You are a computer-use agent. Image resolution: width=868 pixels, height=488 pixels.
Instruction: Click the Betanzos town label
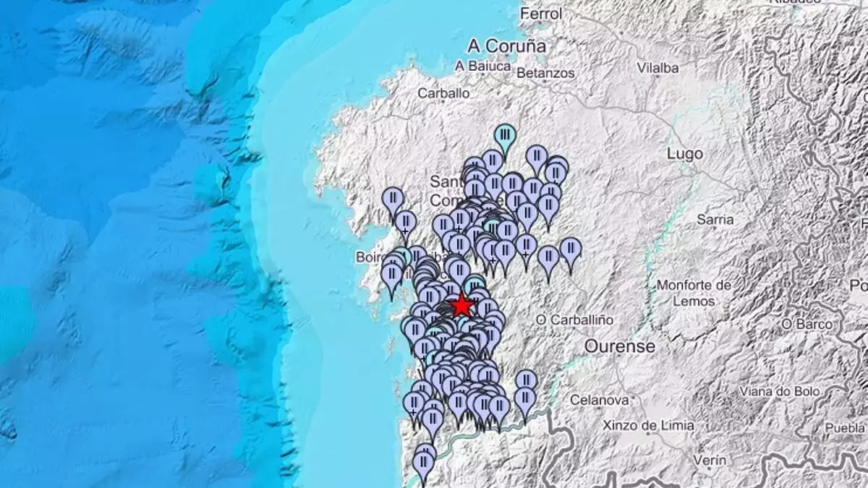click(546, 73)
